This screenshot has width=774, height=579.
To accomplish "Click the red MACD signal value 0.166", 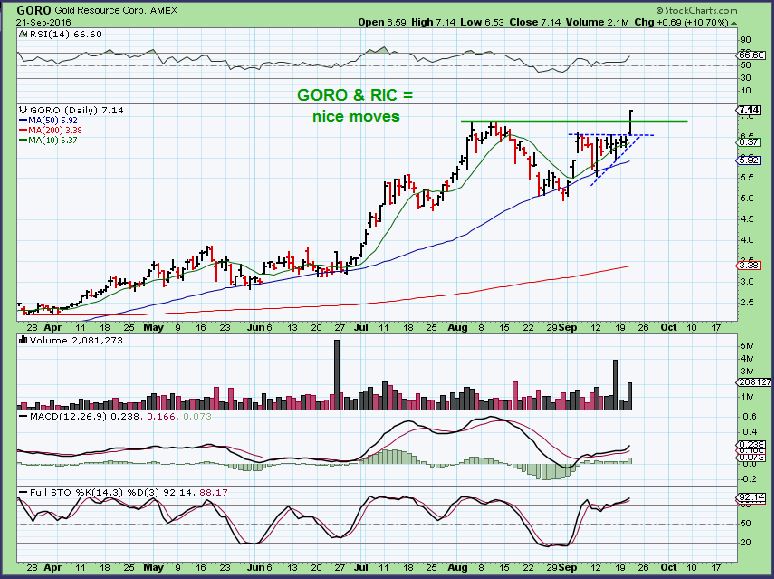I will [x=162, y=416].
